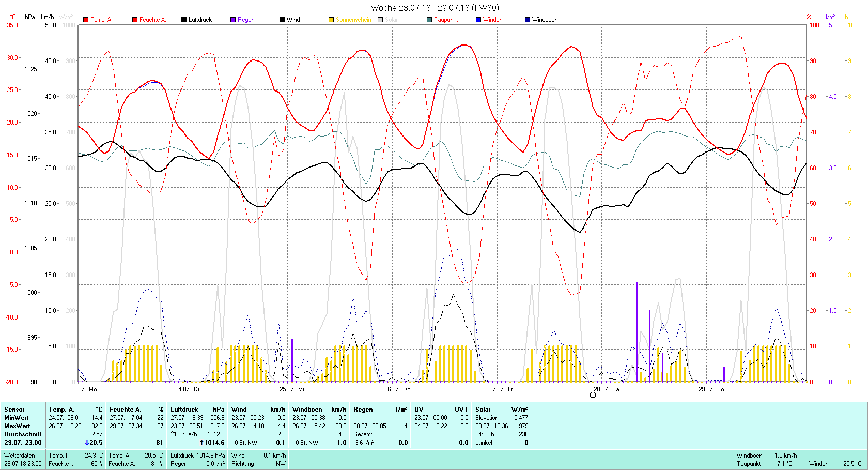
Task: Click the grey Solar legend swatch
Action: (380, 20)
